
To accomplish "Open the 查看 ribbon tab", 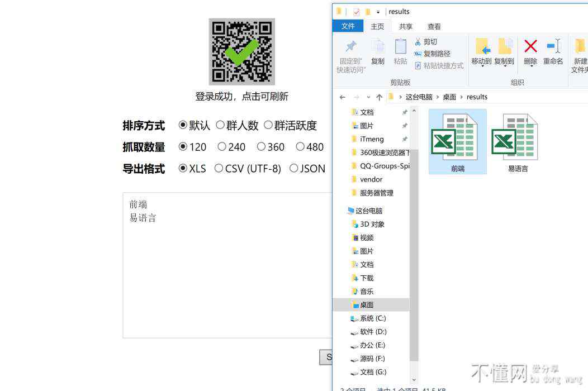I will click(x=434, y=26).
